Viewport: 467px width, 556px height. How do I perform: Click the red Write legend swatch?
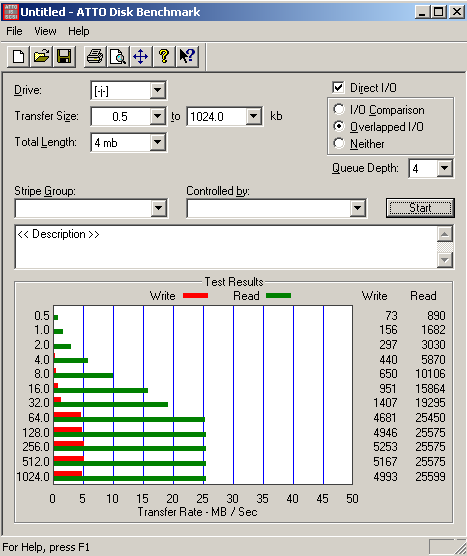tap(195, 295)
